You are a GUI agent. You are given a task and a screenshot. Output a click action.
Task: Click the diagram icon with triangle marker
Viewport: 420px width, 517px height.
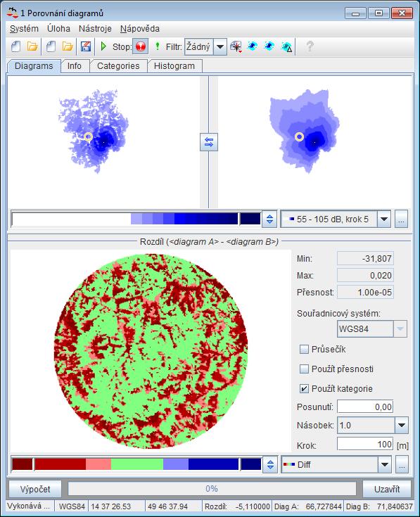click(286, 47)
